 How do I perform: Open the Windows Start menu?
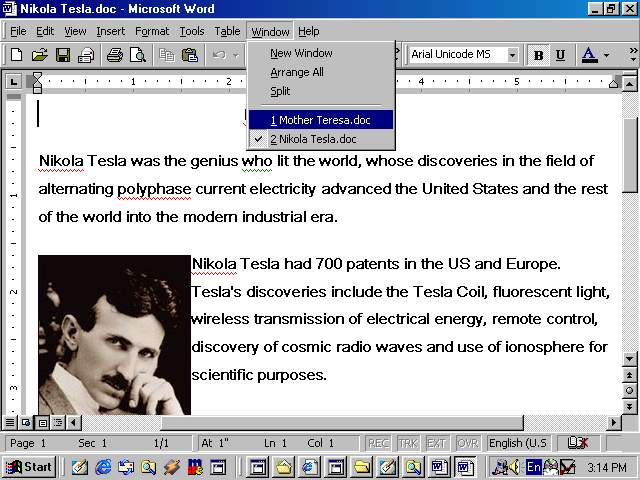(29, 467)
